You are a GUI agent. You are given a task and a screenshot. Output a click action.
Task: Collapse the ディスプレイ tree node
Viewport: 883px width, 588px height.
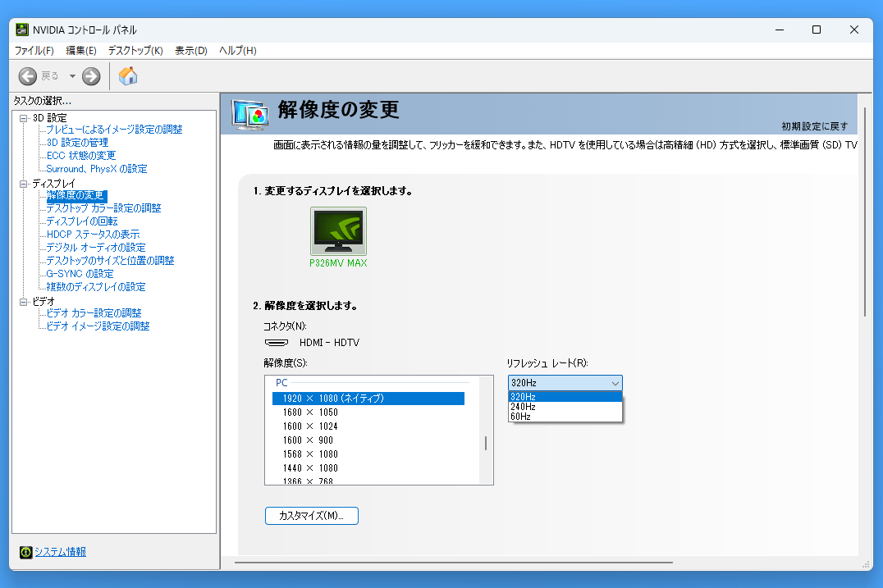24,184
